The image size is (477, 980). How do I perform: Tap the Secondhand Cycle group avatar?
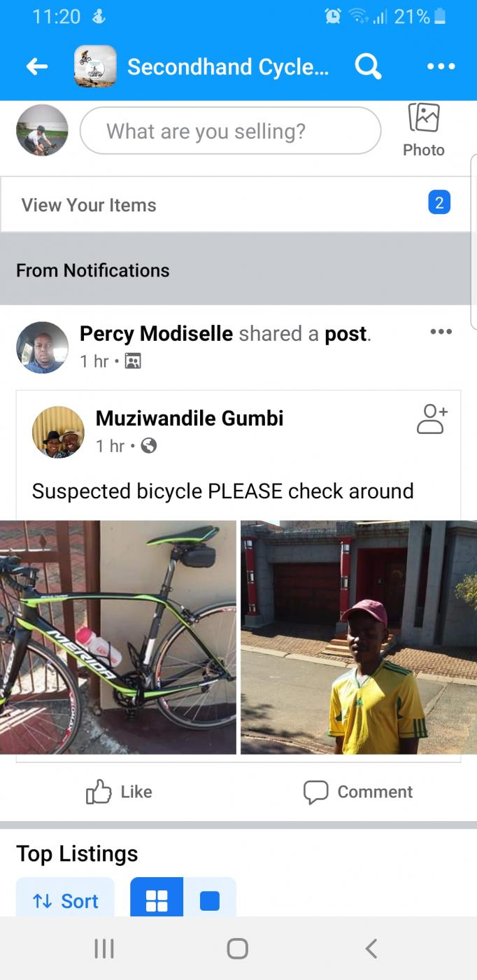click(x=95, y=66)
